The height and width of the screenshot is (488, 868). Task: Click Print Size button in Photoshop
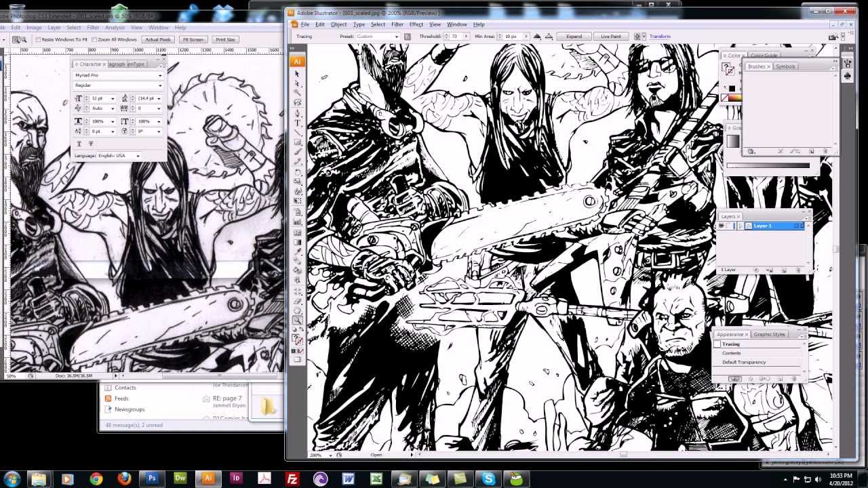pyautogui.click(x=225, y=39)
